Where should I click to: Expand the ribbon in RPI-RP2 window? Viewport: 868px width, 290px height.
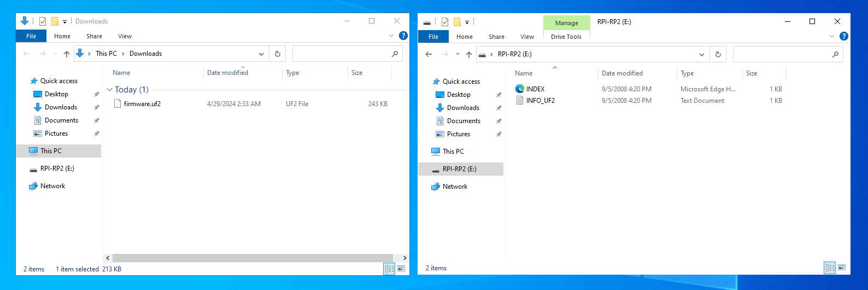pos(832,36)
